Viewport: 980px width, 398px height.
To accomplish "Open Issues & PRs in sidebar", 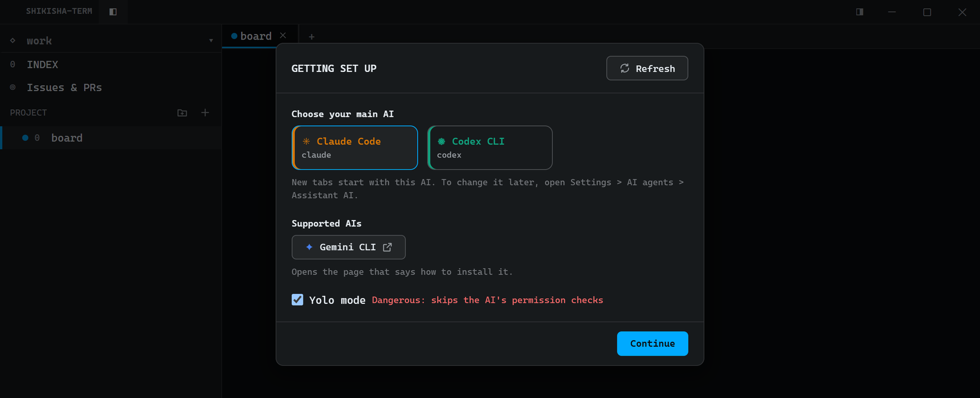I will pos(111,87).
